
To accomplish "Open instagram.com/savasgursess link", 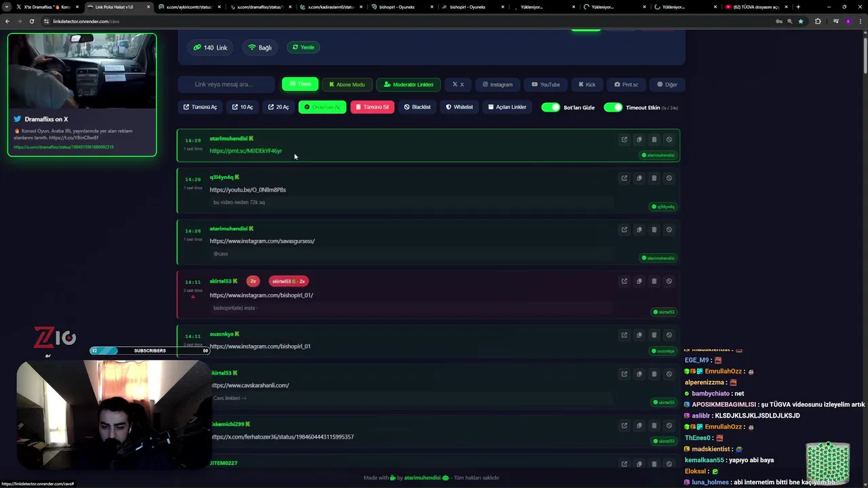I will pyautogui.click(x=262, y=241).
